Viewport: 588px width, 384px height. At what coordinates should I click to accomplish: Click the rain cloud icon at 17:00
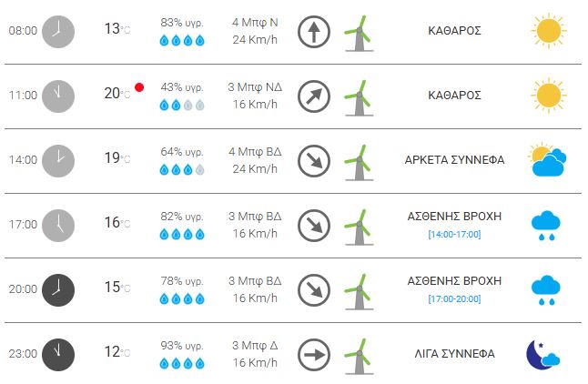[x=546, y=225]
